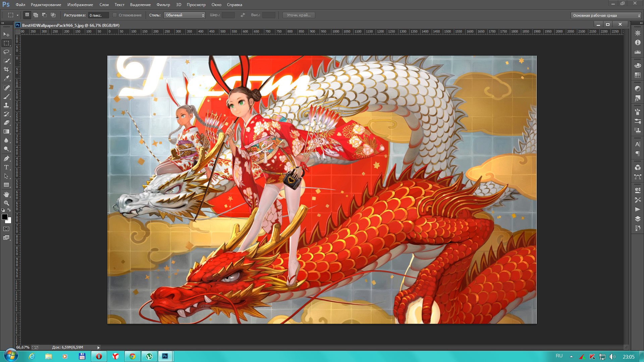The image size is (644, 362).
Task: Click the foreground color swatch
Action: tap(5, 217)
